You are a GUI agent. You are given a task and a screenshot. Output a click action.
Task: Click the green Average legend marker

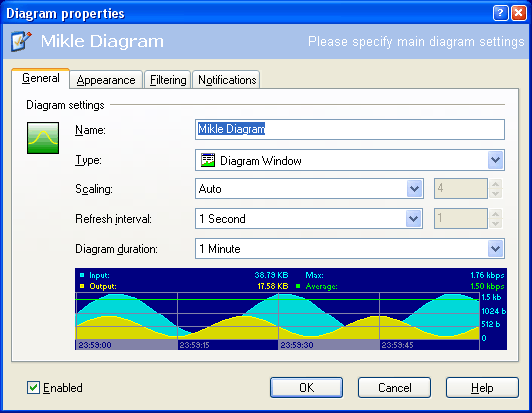coord(298,286)
